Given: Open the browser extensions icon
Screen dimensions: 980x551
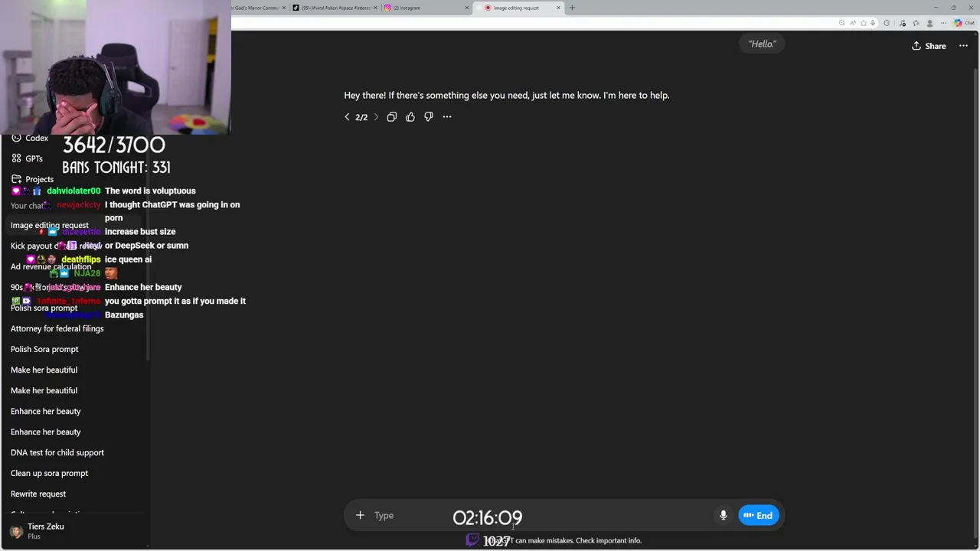Looking at the screenshot, I should click(x=887, y=23).
